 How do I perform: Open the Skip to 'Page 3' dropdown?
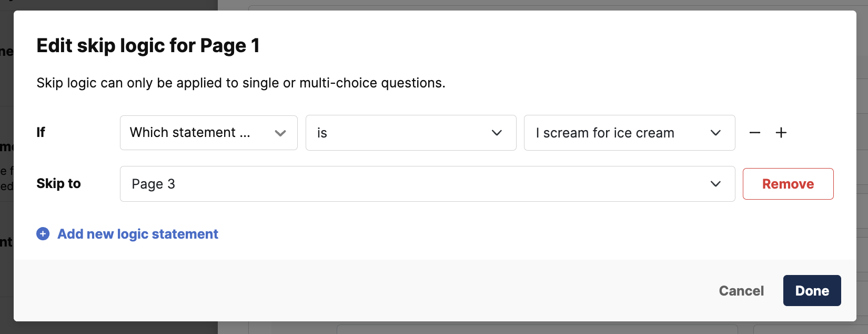point(427,184)
